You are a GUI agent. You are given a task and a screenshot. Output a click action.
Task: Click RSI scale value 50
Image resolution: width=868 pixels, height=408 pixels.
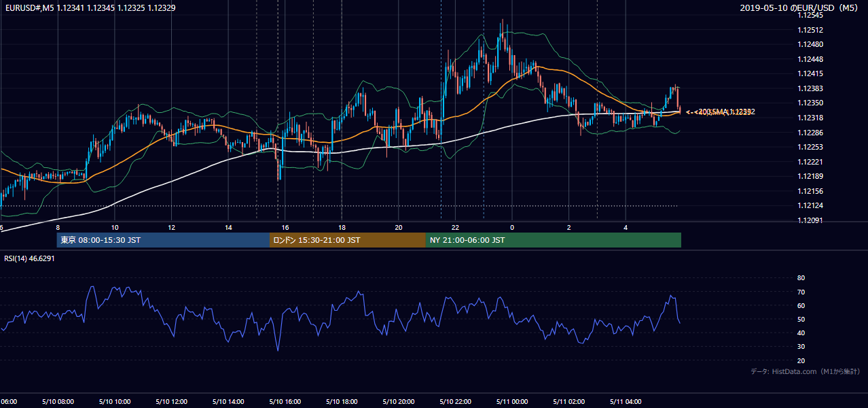(801, 319)
